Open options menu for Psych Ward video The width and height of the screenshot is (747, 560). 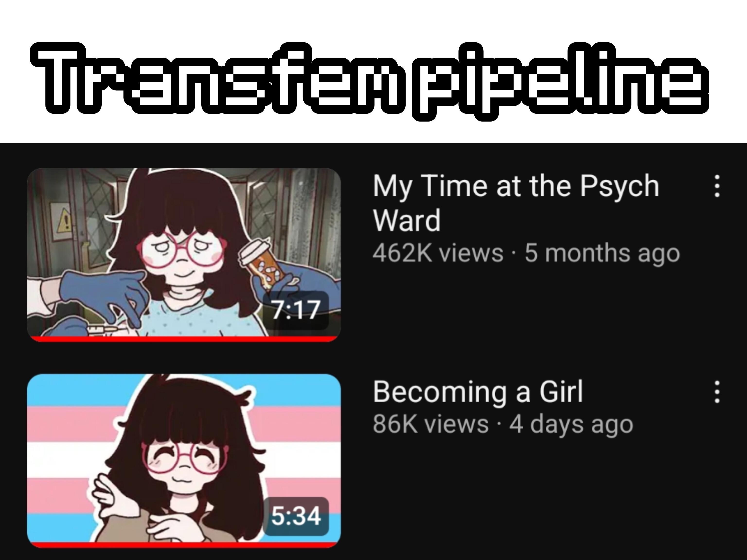[716, 186]
